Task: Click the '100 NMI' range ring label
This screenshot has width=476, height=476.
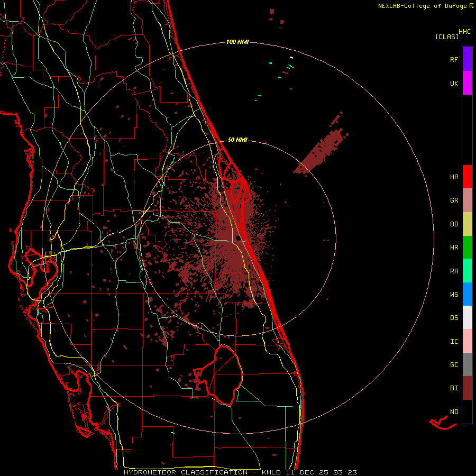Action: [x=237, y=42]
